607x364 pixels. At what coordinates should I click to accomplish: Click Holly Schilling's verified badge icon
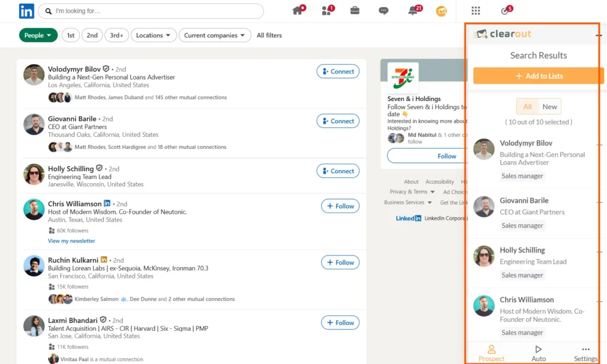coord(99,168)
